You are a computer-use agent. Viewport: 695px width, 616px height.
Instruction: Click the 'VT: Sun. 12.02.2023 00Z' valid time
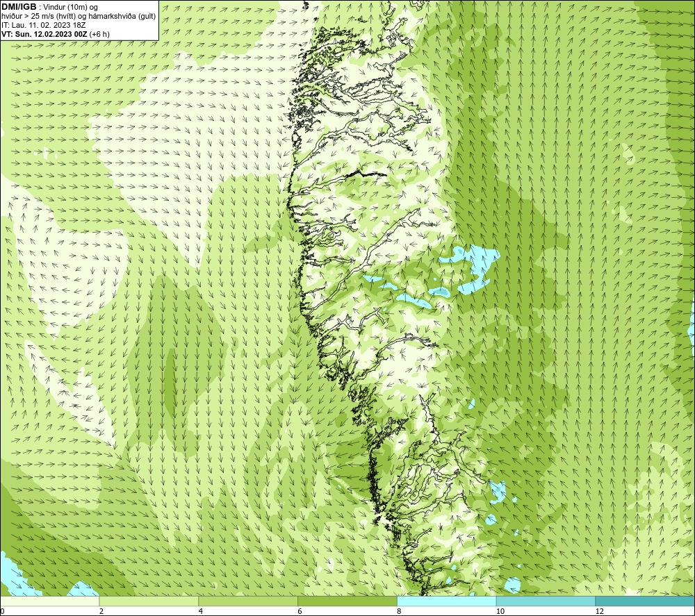(x=44, y=34)
